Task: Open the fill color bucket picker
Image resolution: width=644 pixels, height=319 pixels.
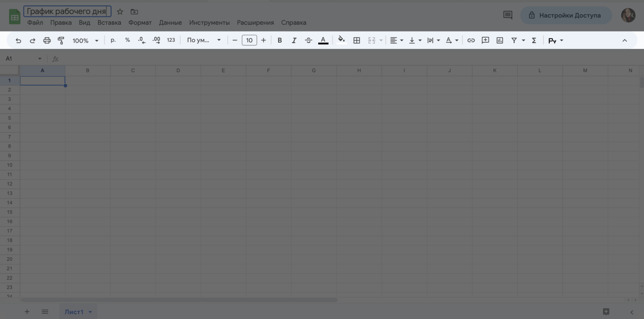Action: [342, 41]
